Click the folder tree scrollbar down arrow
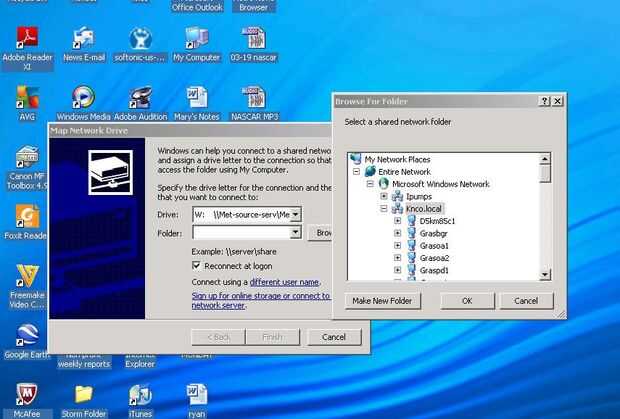This screenshot has height=419, width=620. [545, 274]
